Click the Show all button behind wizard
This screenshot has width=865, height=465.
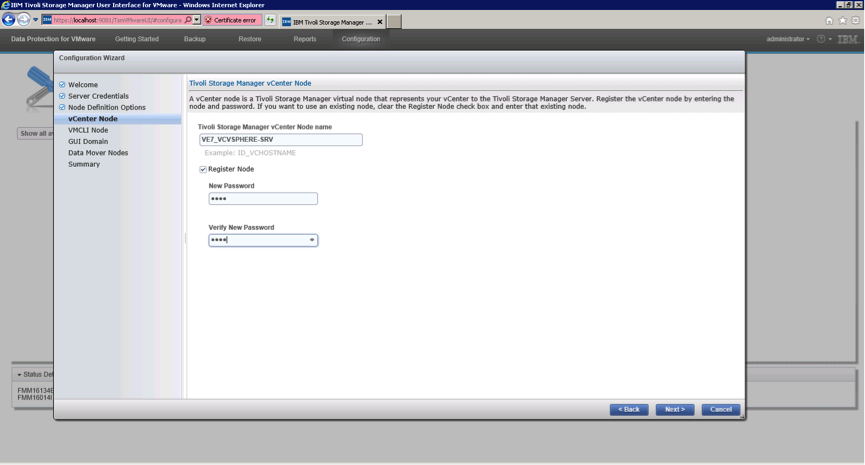(x=36, y=133)
